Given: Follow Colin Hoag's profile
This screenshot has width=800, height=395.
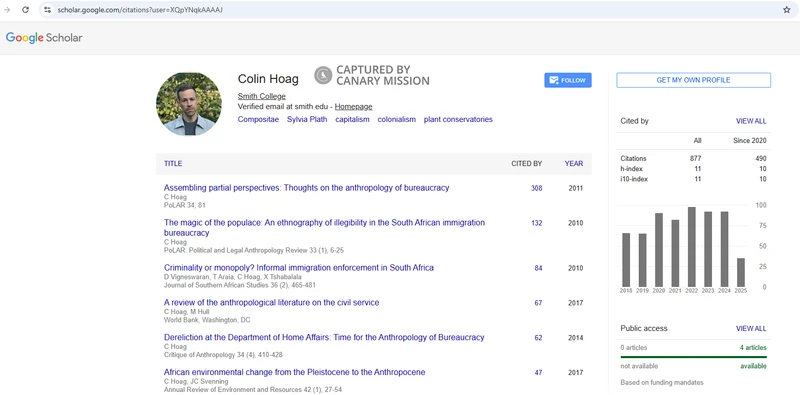Looking at the screenshot, I should tap(568, 80).
